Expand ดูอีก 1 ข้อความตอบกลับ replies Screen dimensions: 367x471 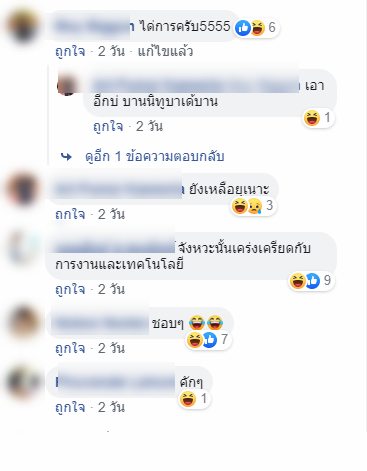coord(155,156)
